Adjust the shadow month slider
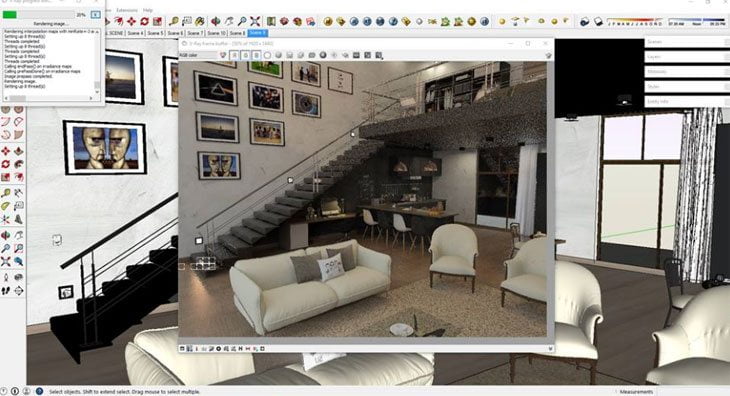730x396 pixels. click(636, 22)
